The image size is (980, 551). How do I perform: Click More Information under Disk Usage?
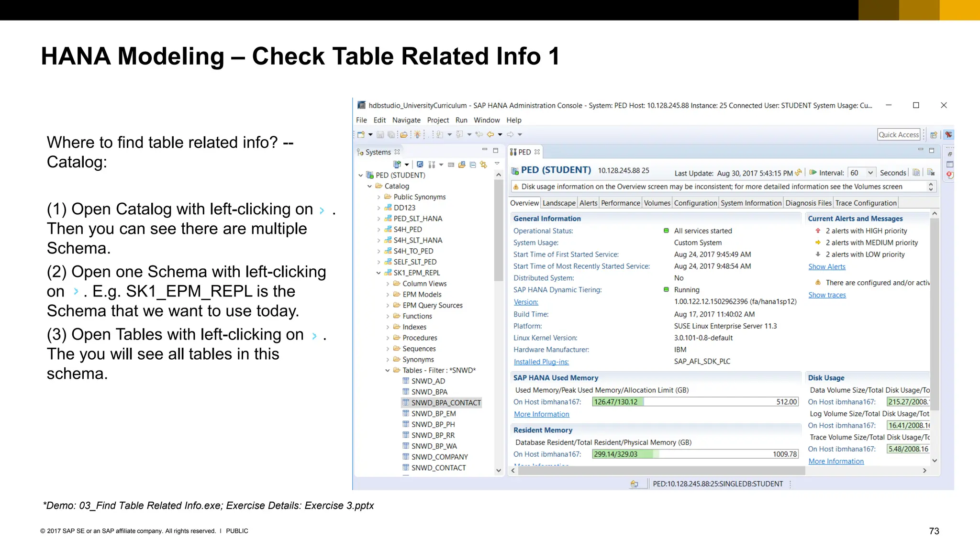[x=836, y=462]
